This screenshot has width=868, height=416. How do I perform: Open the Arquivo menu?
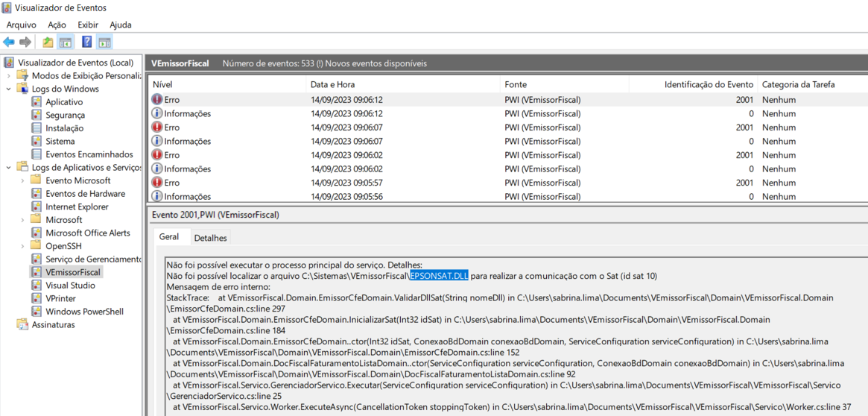point(21,25)
